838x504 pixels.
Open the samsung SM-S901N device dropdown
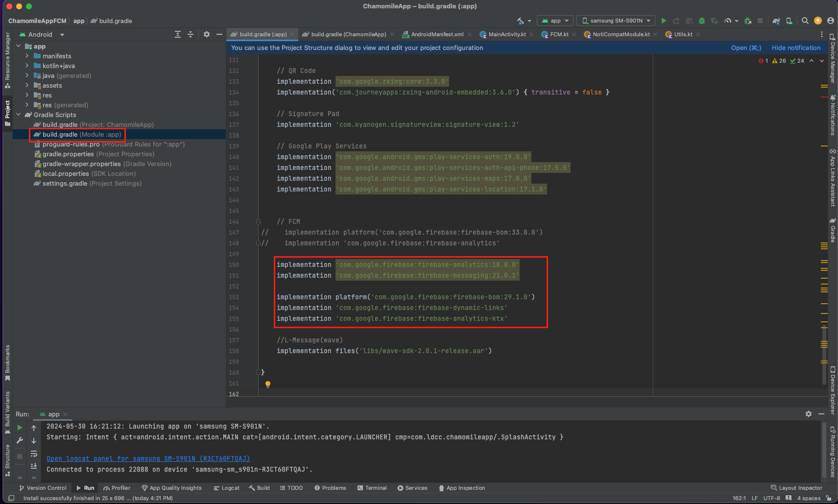616,21
